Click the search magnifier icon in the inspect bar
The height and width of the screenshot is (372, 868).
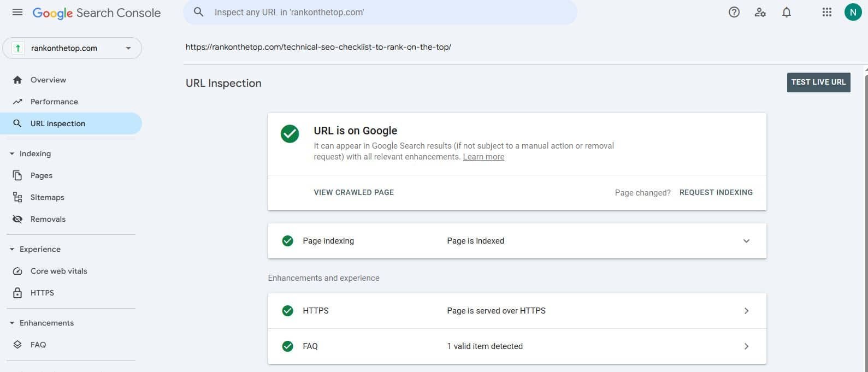(x=199, y=12)
